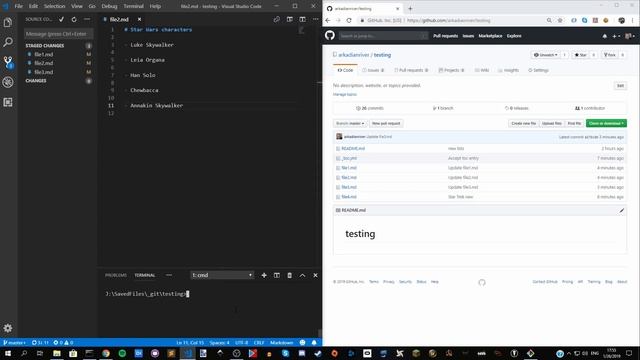Open the Debug menu in VS Code
The width and height of the screenshot is (640, 360).
coord(109,6)
